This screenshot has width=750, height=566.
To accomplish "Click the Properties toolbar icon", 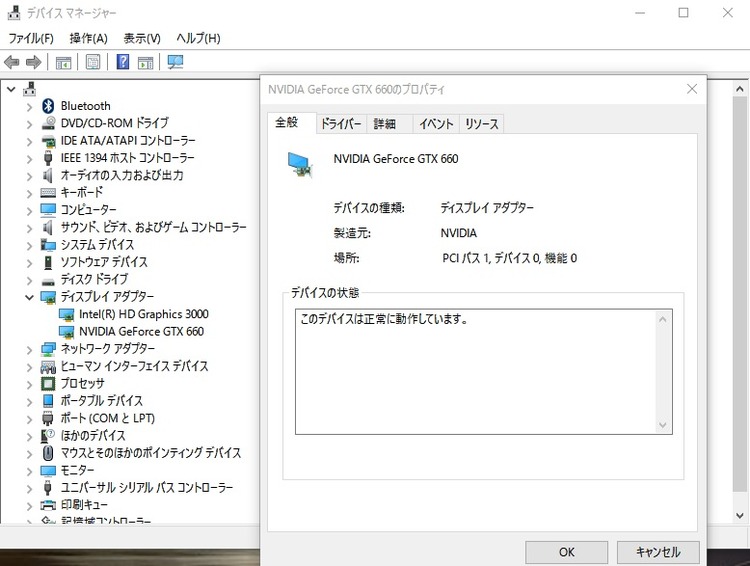I will pyautogui.click(x=93, y=62).
